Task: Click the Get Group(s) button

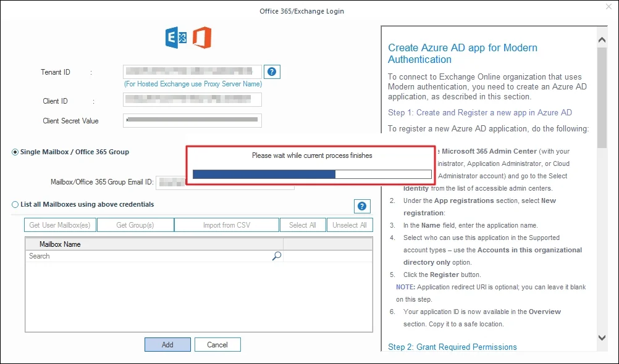Action: coord(135,225)
